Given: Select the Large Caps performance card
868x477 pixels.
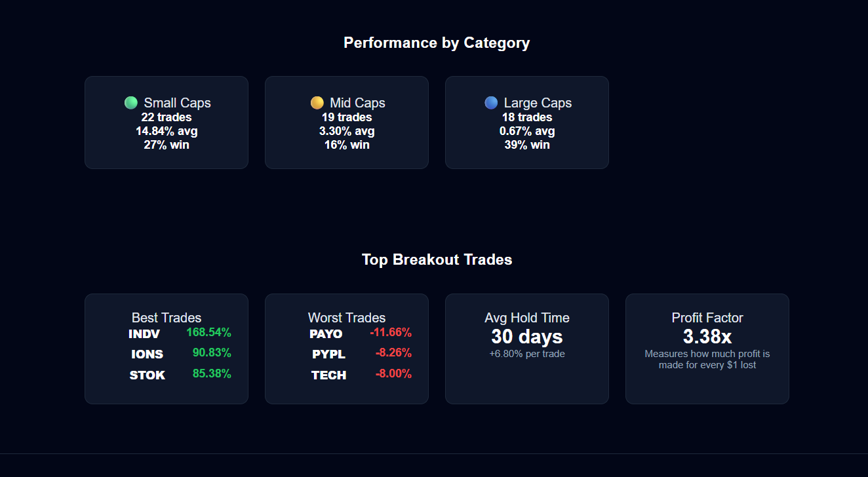Looking at the screenshot, I should pyautogui.click(x=527, y=123).
